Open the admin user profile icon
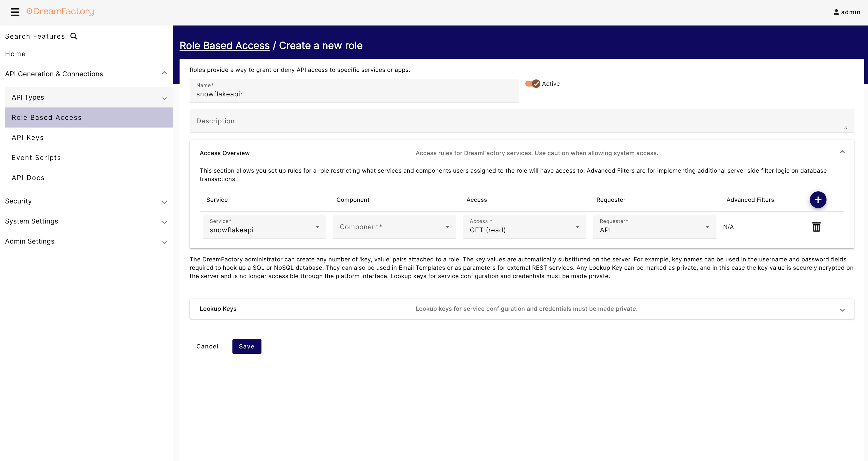This screenshot has width=868, height=461. click(836, 12)
